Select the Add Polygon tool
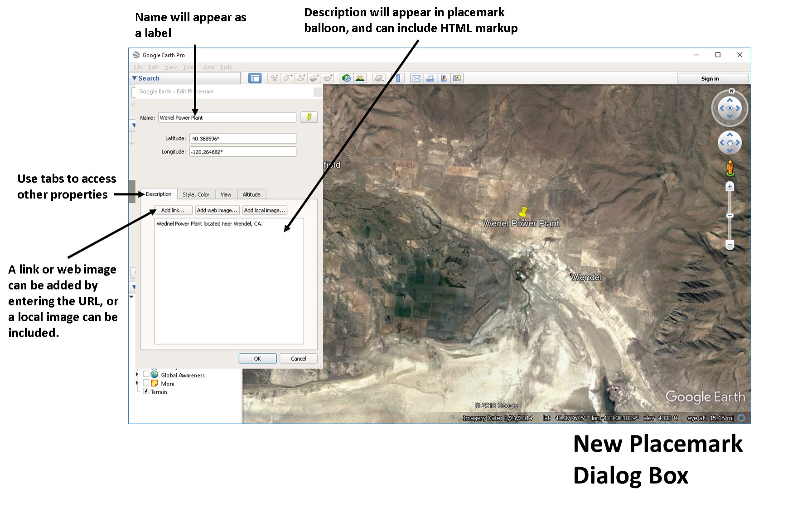The image size is (812, 507). point(287,78)
